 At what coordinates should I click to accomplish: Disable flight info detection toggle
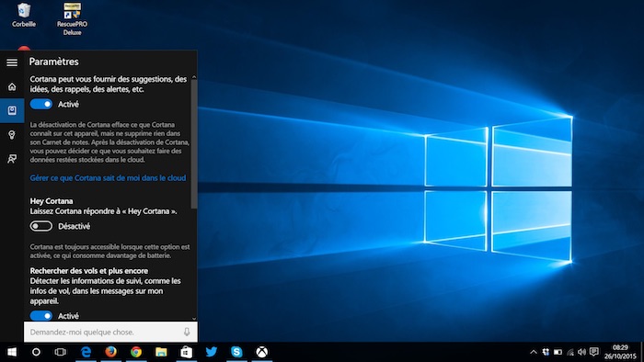[41, 315]
